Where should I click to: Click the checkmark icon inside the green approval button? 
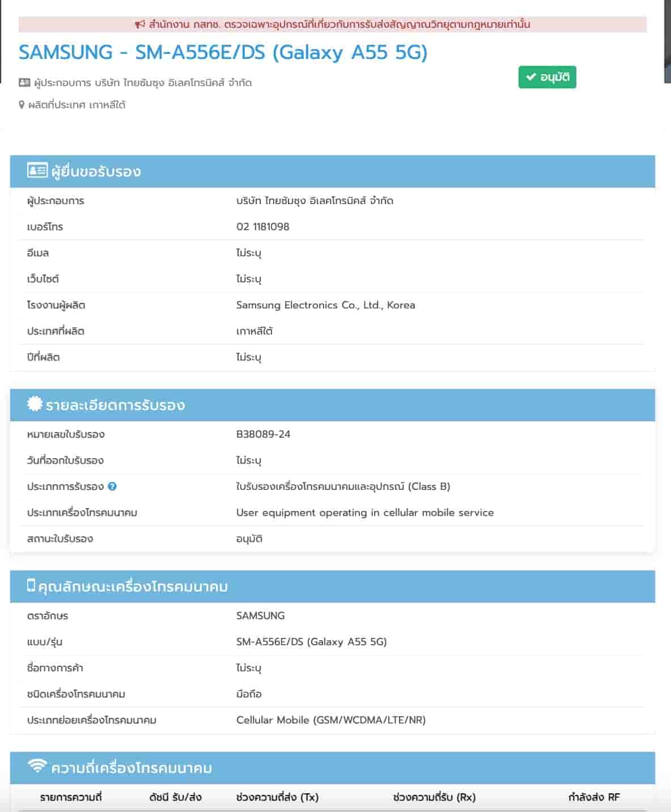pyautogui.click(x=532, y=77)
